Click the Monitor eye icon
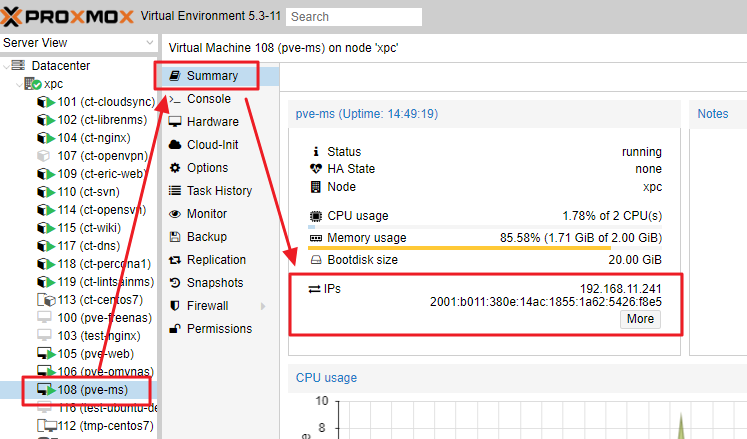 175,214
